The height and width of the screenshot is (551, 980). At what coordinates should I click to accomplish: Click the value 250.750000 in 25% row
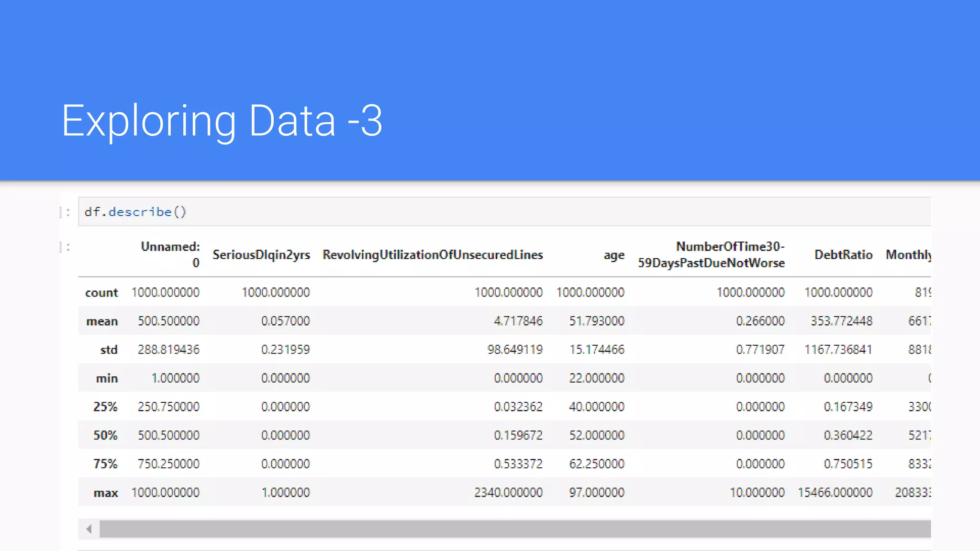pyautogui.click(x=168, y=407)
